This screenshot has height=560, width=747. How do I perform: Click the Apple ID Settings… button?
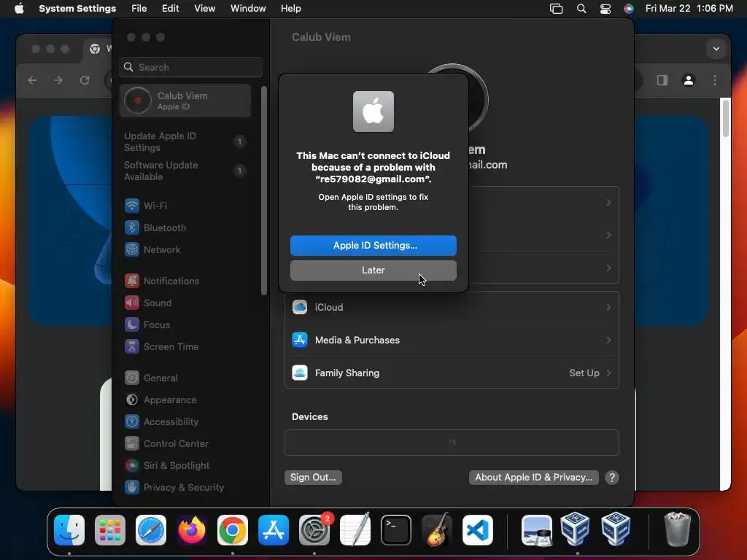(373, 245)
